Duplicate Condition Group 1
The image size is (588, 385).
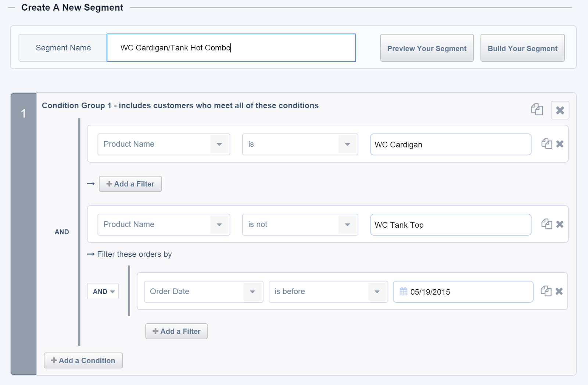coord(537,110)
